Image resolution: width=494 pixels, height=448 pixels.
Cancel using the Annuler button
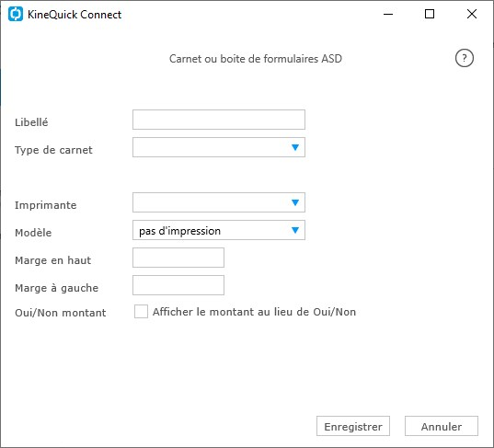tap(442, 426)
